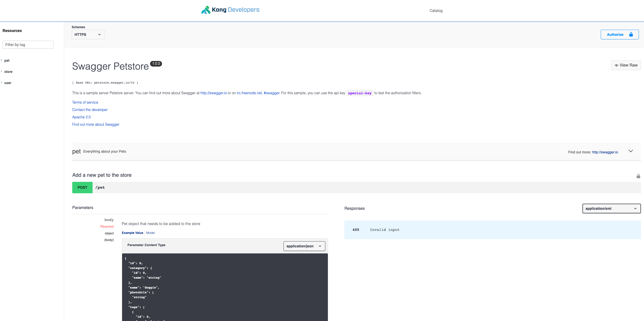Click the green POST method badge
Image resolution: width=644 pixels, height=321 pixels.
82,187
